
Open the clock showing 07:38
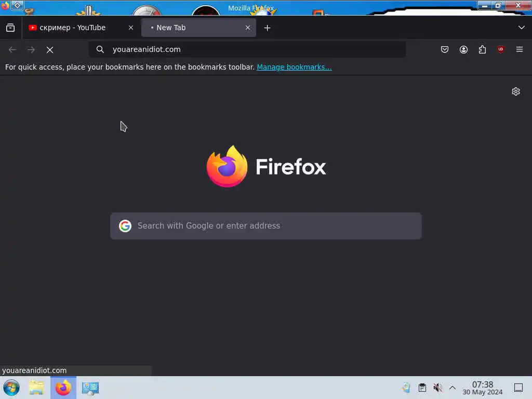[483, 388]
